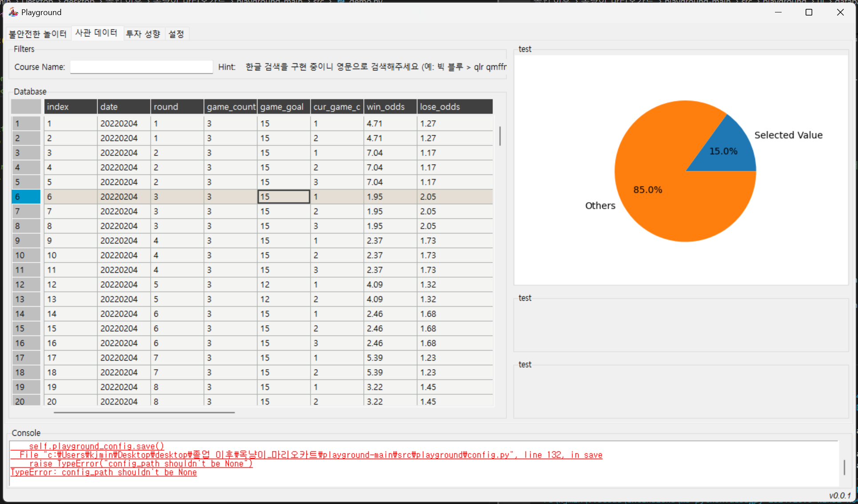
Task: Switch to the 사관 데이터 tab
Action: coord(96,33)
